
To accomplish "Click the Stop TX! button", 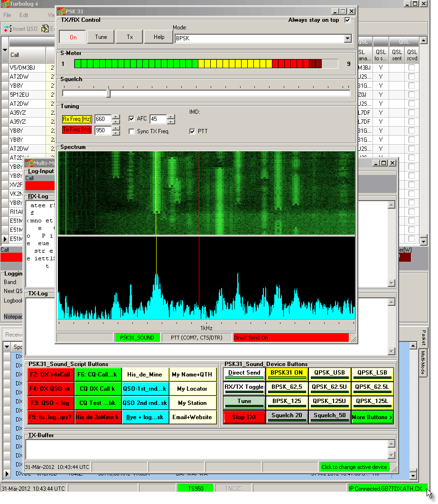I will point(244,417).
